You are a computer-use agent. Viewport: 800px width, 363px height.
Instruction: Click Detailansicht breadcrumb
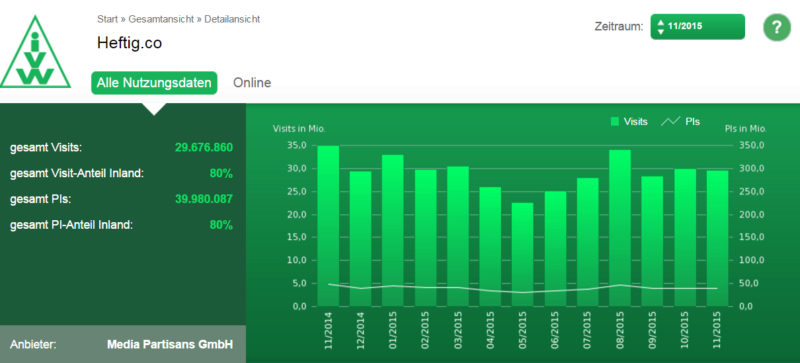point(232,19)
